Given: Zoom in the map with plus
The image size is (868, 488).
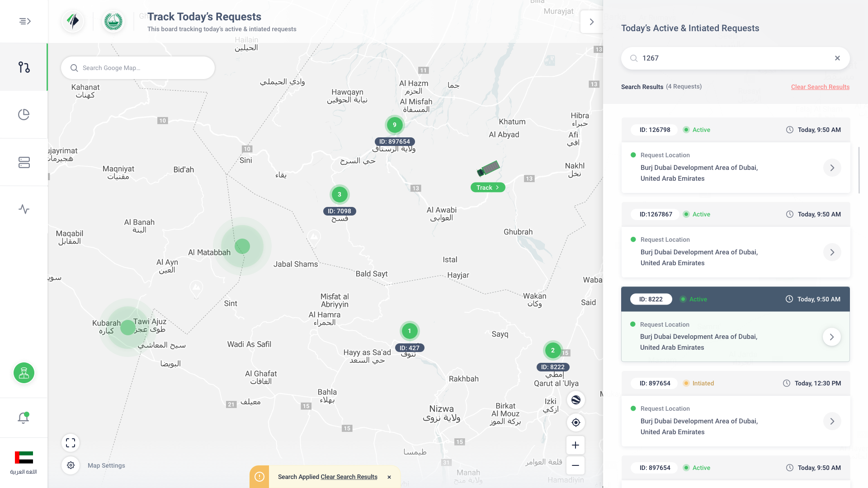Looking at the screenshot, I should click(576, 445).
